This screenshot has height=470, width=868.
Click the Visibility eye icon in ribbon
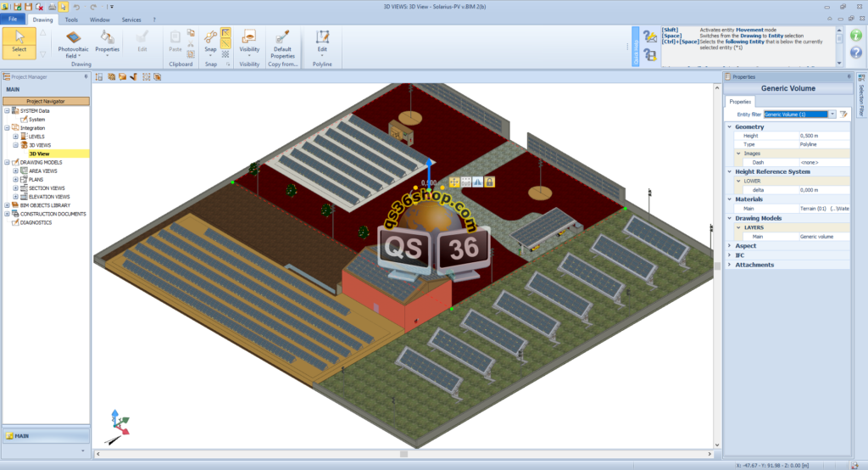tap(249, 37)
